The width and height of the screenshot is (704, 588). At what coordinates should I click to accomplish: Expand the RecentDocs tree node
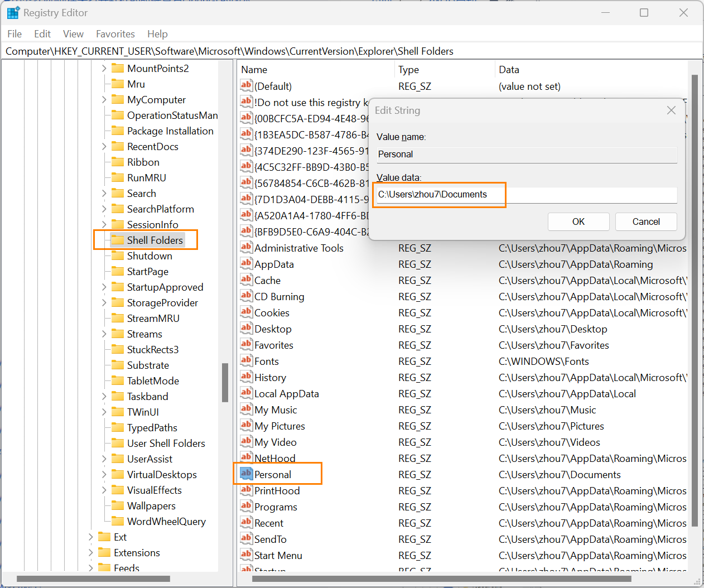[104, 147]
